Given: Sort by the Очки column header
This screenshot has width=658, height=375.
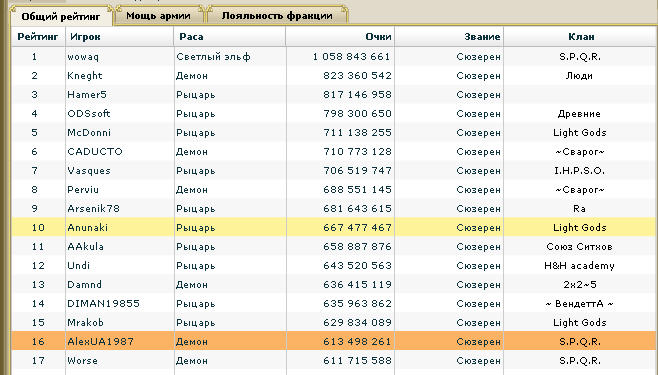Looking at the screenshot, I should pyautogui.click(x=378, y=37).
